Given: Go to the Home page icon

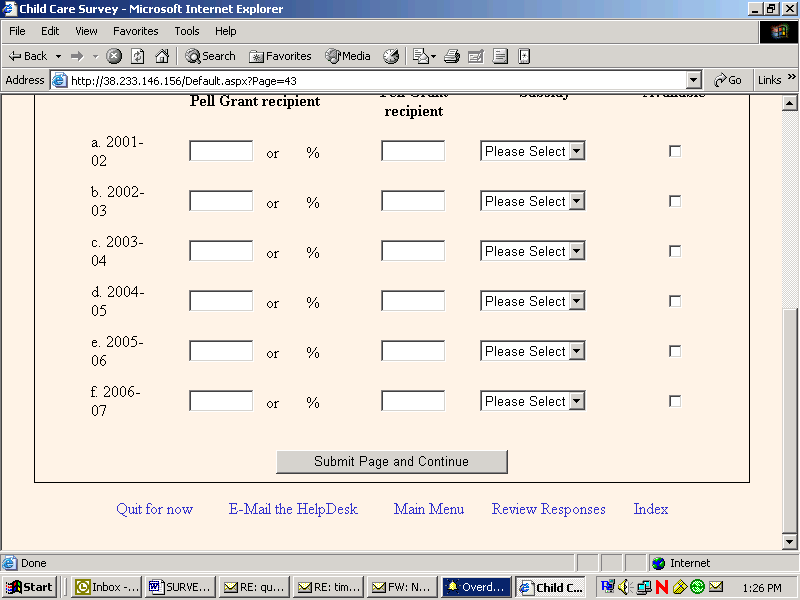Looking at the screenshot, I should tap(161, 56).
